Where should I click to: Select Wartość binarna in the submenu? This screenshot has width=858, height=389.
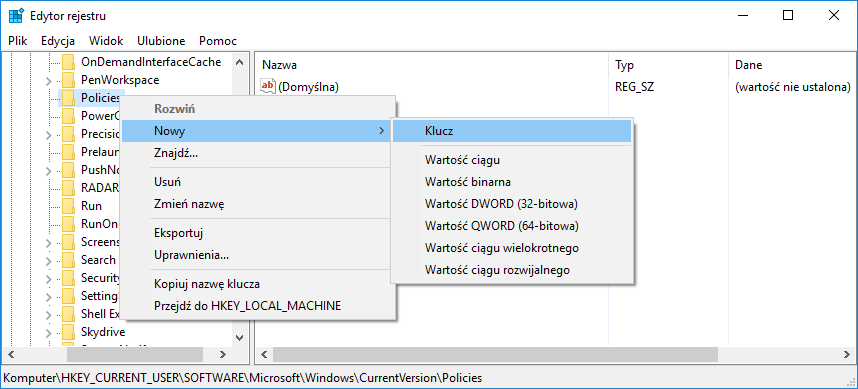click(x=512, y=182)
